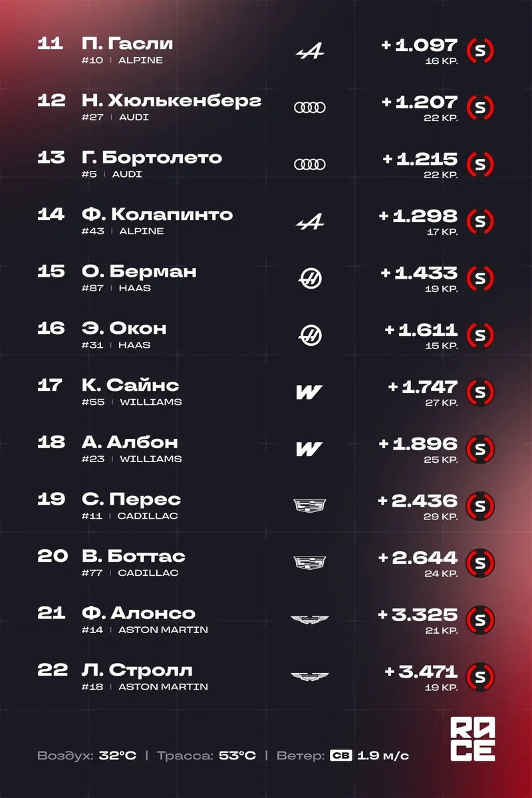The image size is (532, 798).
Task: Click the +1.097 gap time
Action: (420, 45)
